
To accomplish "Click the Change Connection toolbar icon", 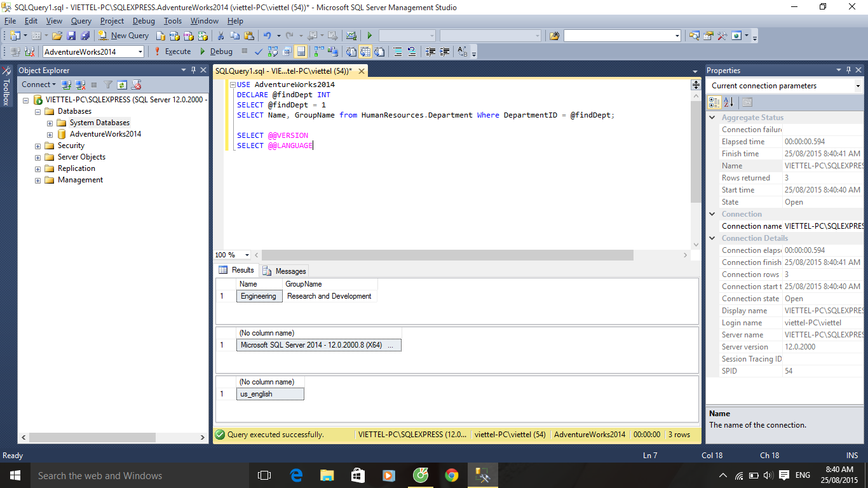I will click(29, 51).
